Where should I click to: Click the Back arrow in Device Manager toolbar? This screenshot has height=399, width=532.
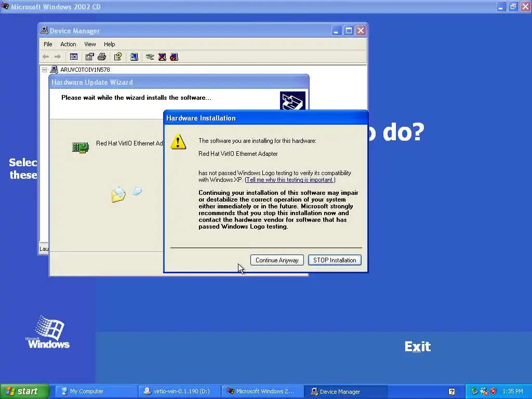coord(46,57)
